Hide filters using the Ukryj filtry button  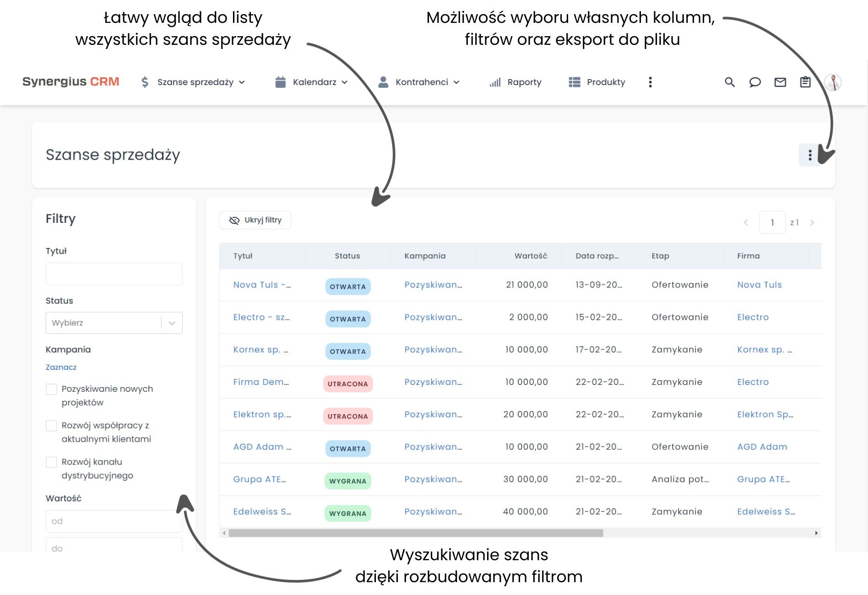(255, 220)
